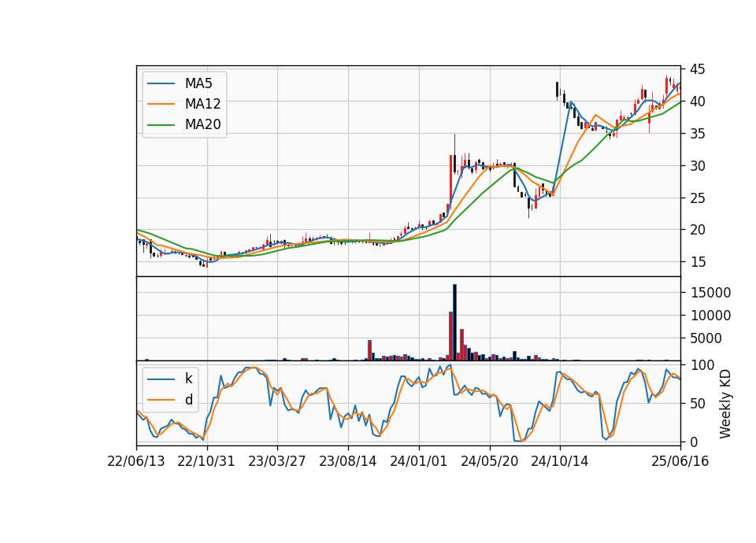756x543 pixels.
Task: Click the 23/08/14 date tick label
Action: 347,461
